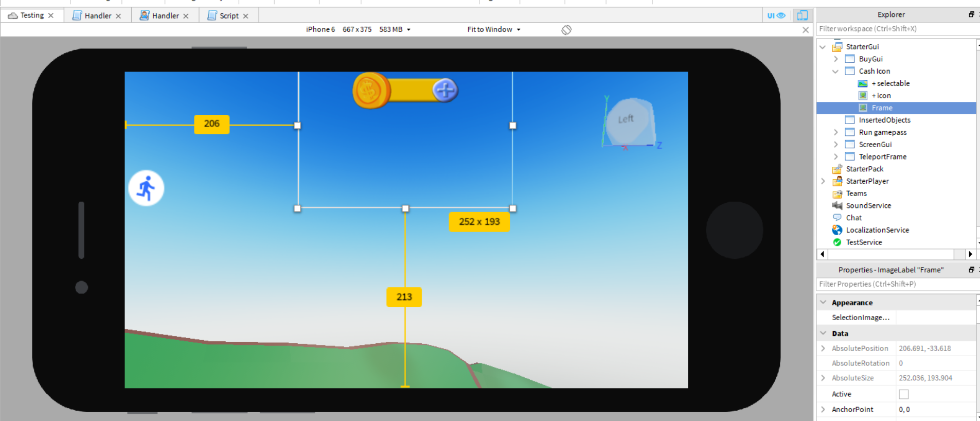This screenshot has height=421, width=980.
Task: Collapse the Cash Icon node
Action: click(x=836, y=71)
